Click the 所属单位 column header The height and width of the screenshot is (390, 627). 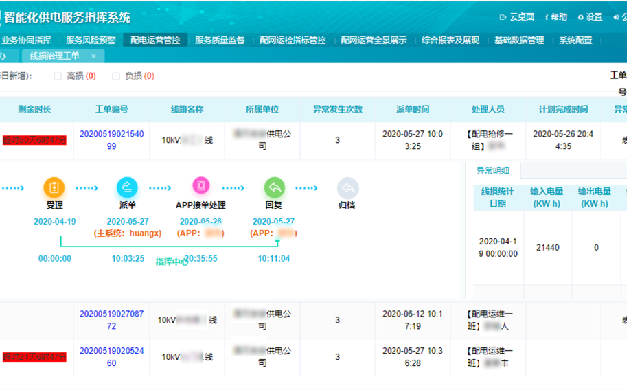262,109
